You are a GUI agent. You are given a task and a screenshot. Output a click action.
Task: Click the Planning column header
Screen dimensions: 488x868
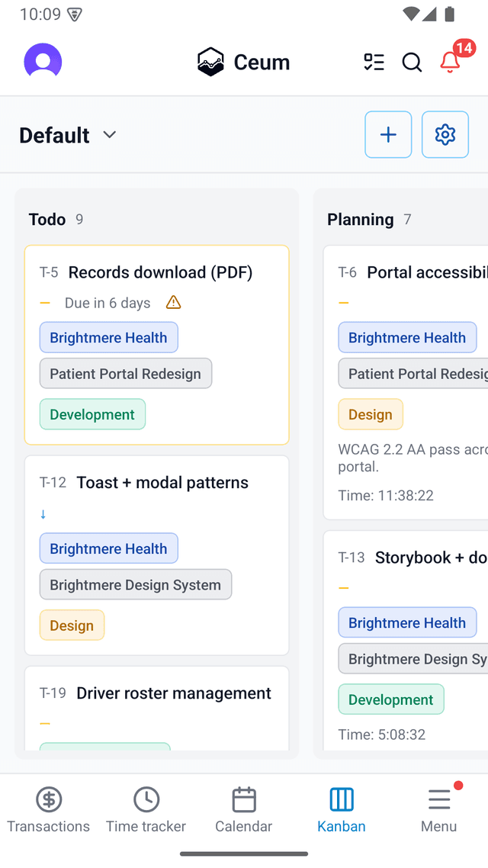tap(361, 219)
